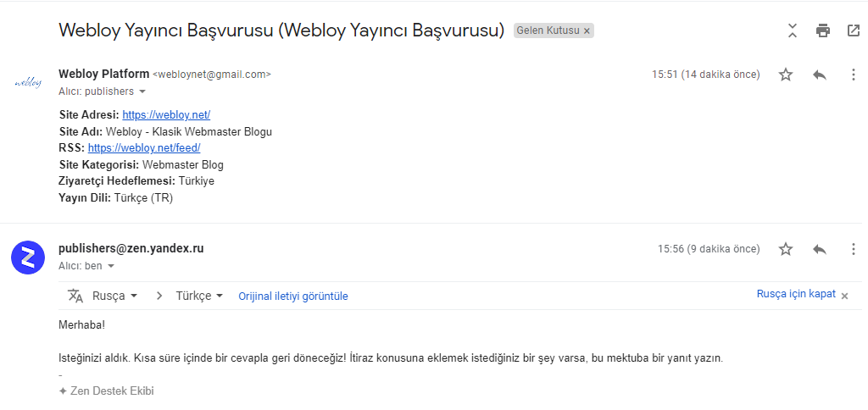
Task: Click 'Rusça için kapat' link
Action: coord(796,294)
